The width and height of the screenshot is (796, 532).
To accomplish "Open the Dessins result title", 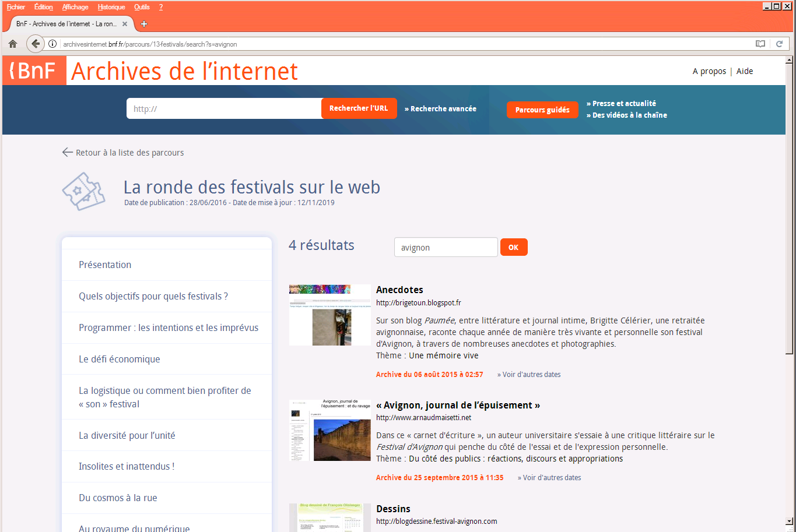I will 393,509.
